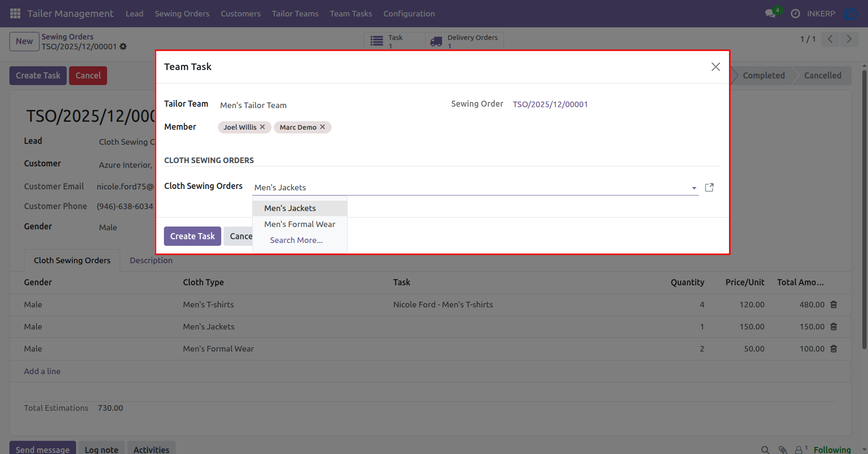
Task: Remove Joel Willis from Member tags
Action: (263, 127)
